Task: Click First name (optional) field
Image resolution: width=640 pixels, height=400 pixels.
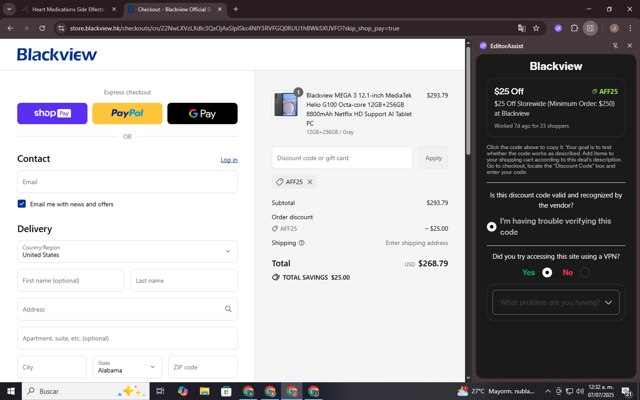Action: (71, 280)
